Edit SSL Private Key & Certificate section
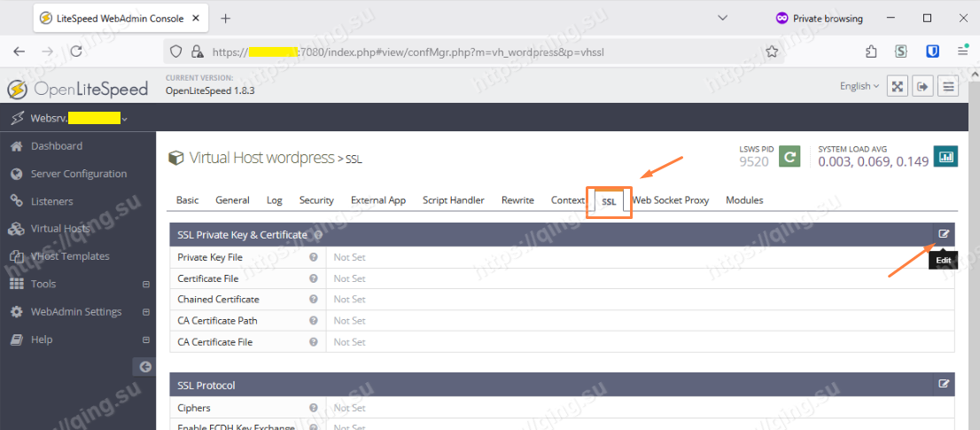Screen dimensions: 980x430 [944, 234]
